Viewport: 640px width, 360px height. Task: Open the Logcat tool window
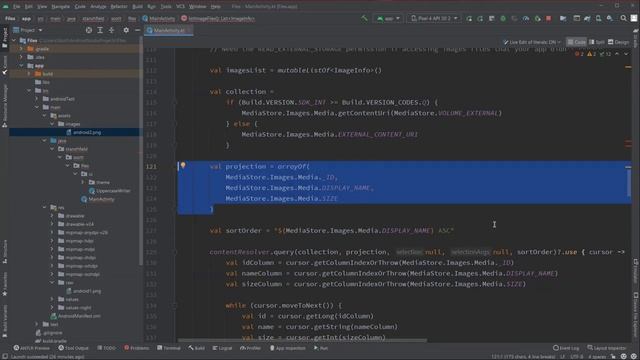(x=222, y=348)
